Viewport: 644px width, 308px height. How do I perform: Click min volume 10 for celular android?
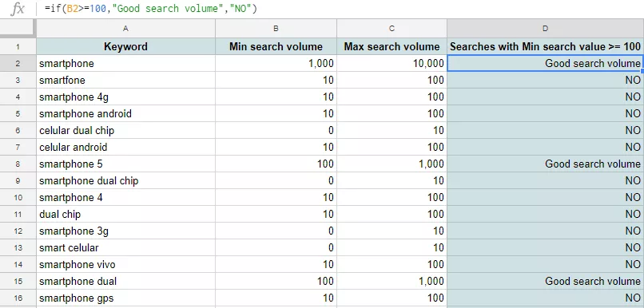click(276, 148)
